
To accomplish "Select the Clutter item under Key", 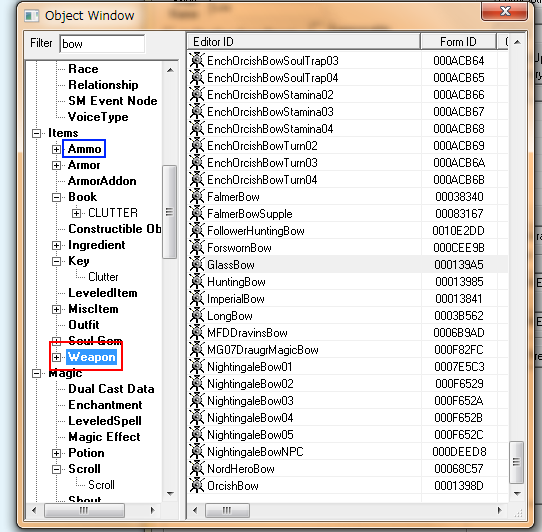I will click(103, 277).
